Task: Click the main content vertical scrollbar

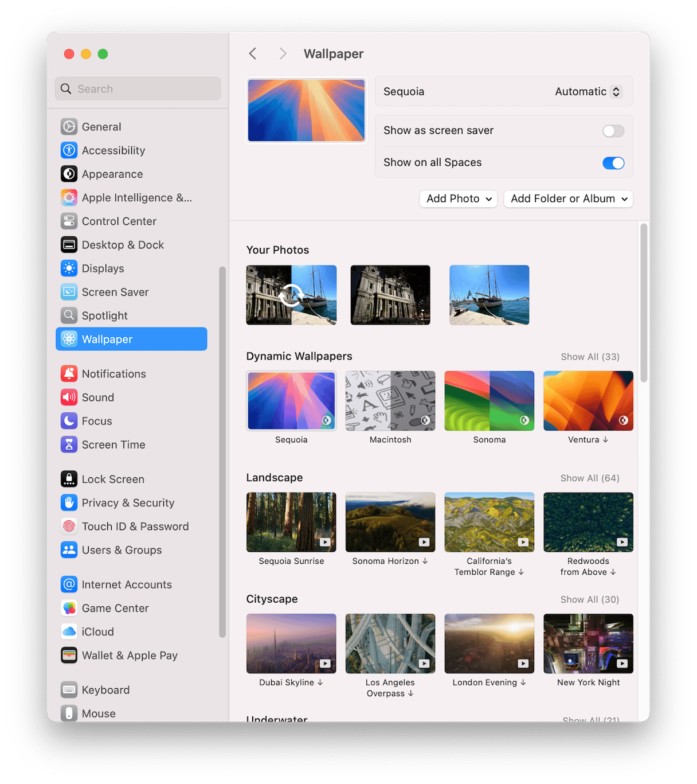Action: (644, 303)
